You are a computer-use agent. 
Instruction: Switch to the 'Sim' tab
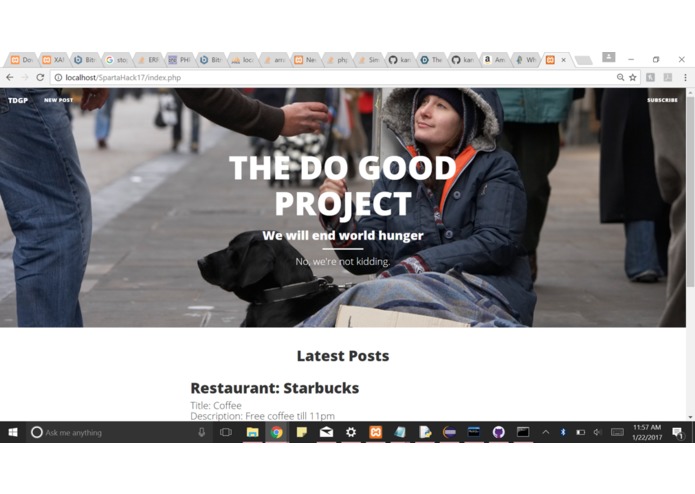[368, 60]
